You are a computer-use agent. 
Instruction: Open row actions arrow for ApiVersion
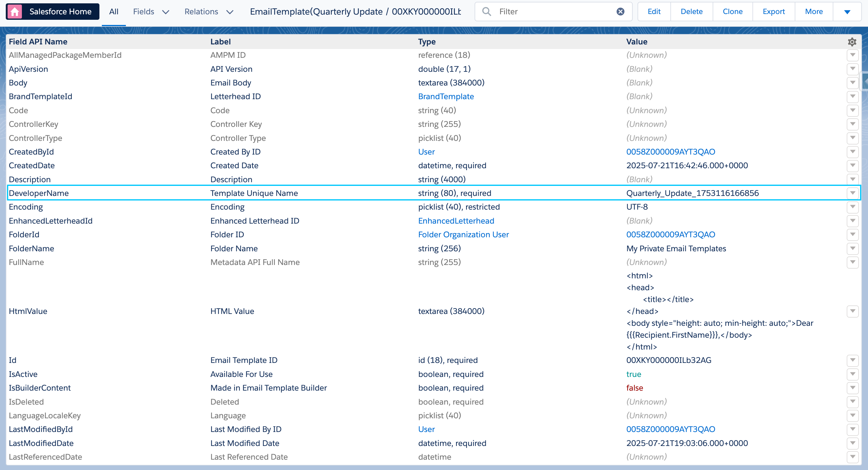(852, 69)
